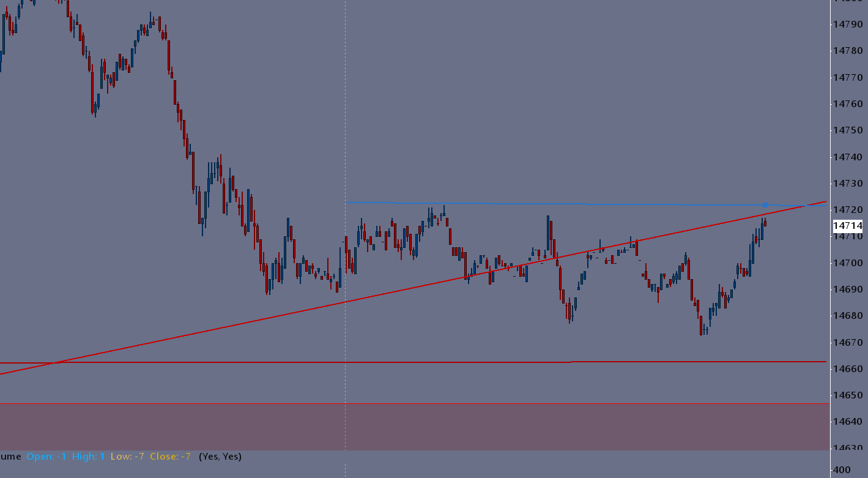Select the red horizontal line near 14662
This screenshot has height=478, width=868.
(x=413, y=362)
